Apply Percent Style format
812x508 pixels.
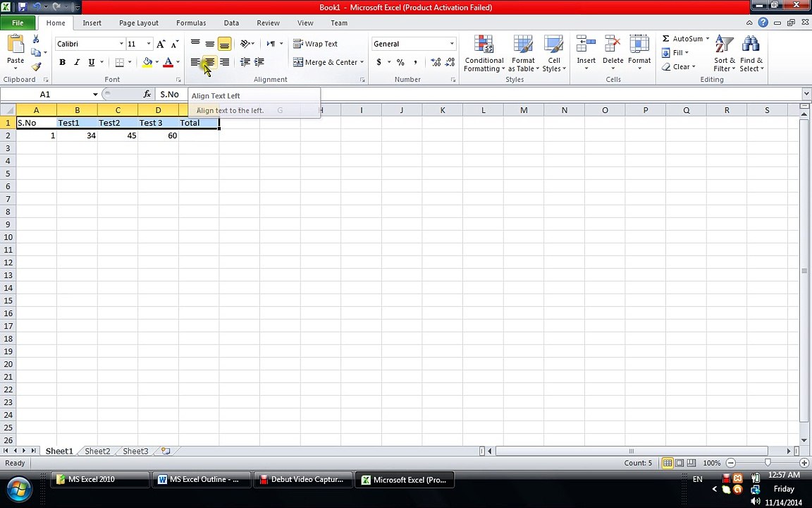pyautogui.click(x=400, y=62)
